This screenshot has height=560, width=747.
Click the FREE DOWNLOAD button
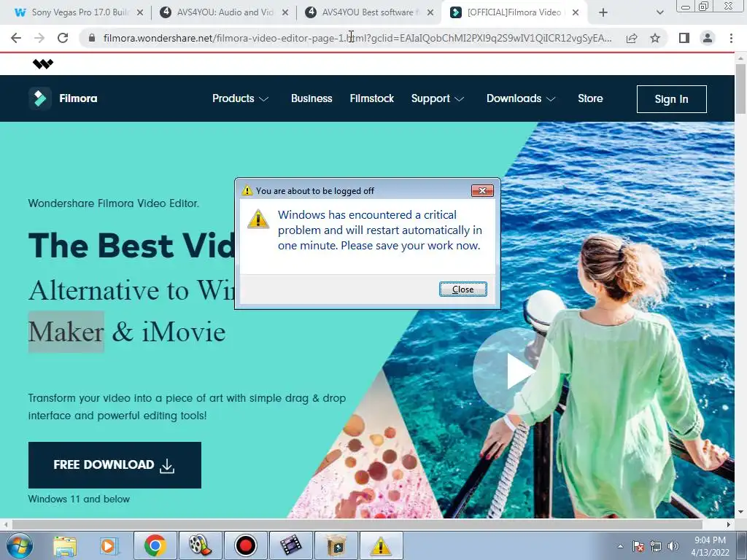[x=115, y=464]
